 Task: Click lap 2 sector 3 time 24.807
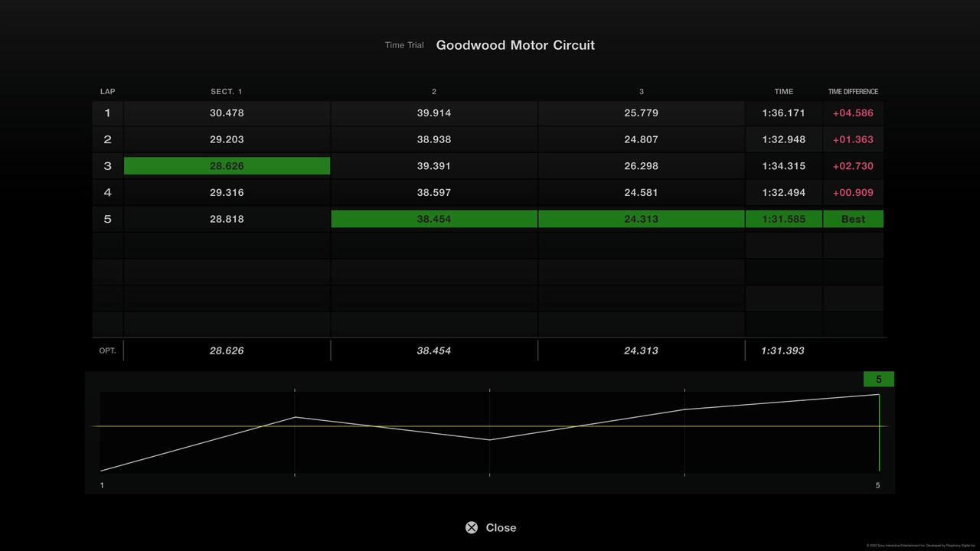click(642, 139)
